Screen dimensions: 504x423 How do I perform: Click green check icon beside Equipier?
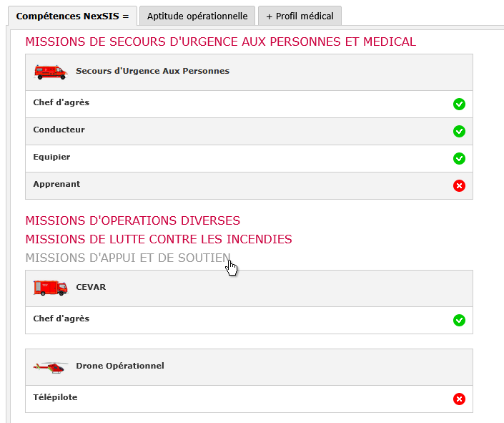pyautogui.click(x=459, y=158)
